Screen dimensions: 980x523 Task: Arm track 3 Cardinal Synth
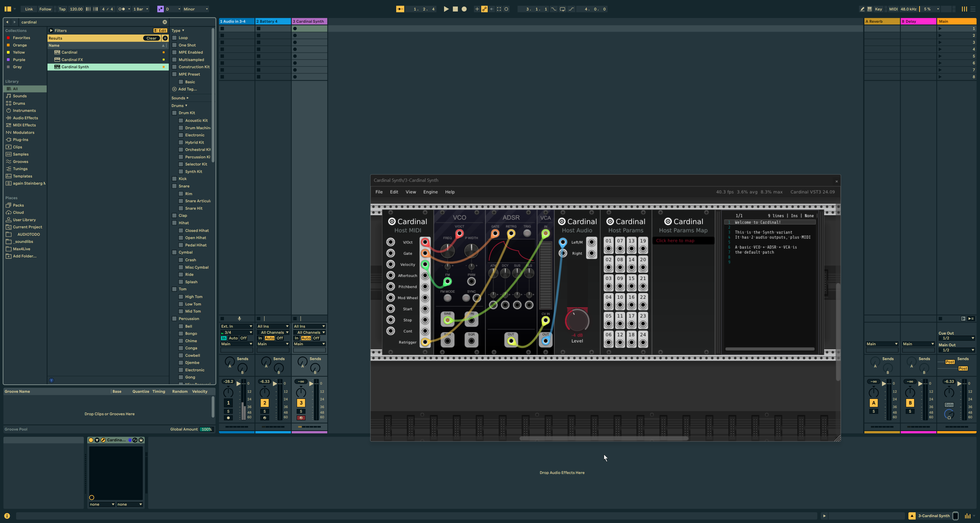[301, 418]
